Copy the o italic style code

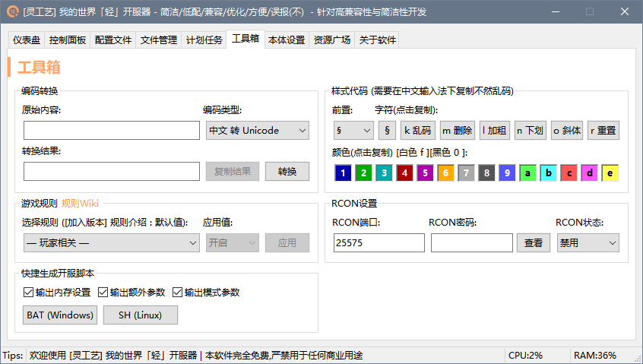coord(567,131)
